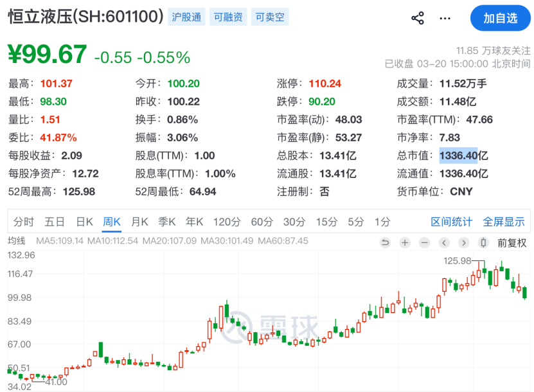Click the 委比 value 41.87%

coord(58,138)
